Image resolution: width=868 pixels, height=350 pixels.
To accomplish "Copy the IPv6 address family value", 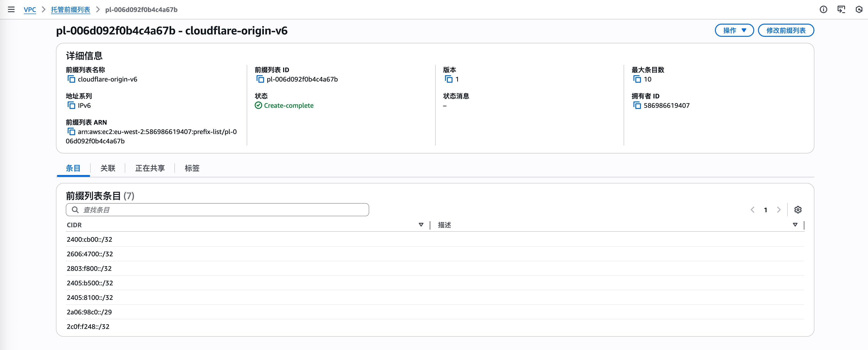I will pyautogui.click(x=71, y=106).
